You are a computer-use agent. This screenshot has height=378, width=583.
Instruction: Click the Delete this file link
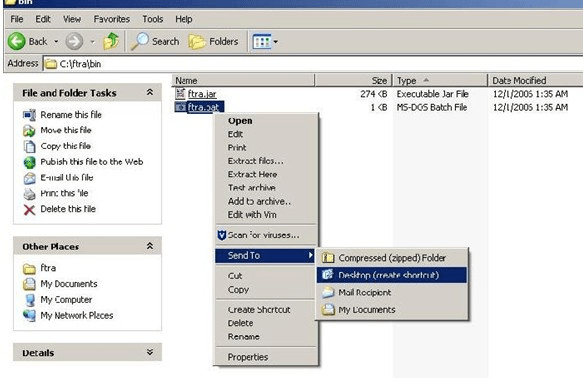pyautogui.click(x=68, y=209)
